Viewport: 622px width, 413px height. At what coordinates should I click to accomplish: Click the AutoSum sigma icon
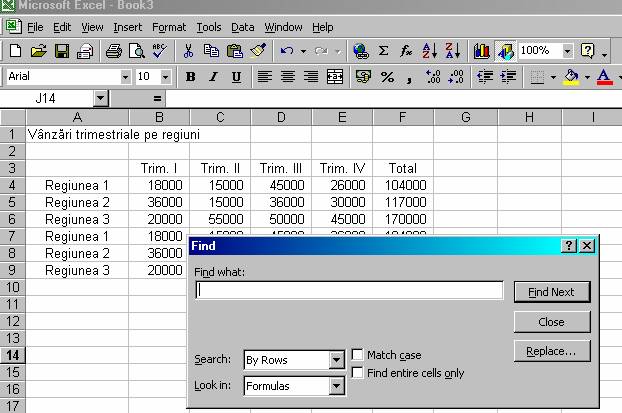coord(383,51)
